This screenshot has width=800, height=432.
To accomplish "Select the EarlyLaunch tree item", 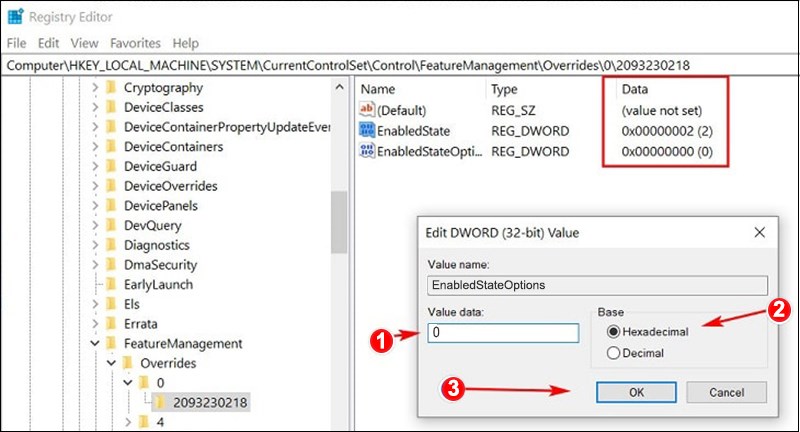I will pyautogui.click(x=158, y=285).
